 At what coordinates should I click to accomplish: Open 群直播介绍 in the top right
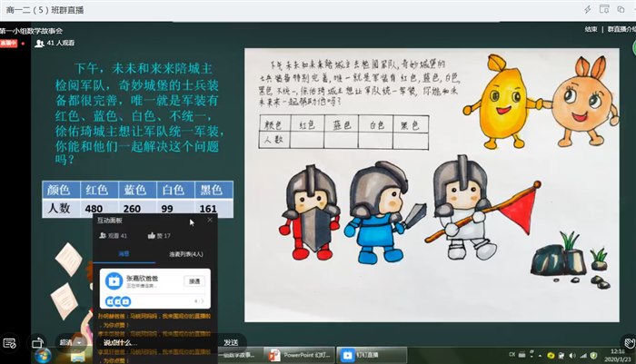(620, 28)
